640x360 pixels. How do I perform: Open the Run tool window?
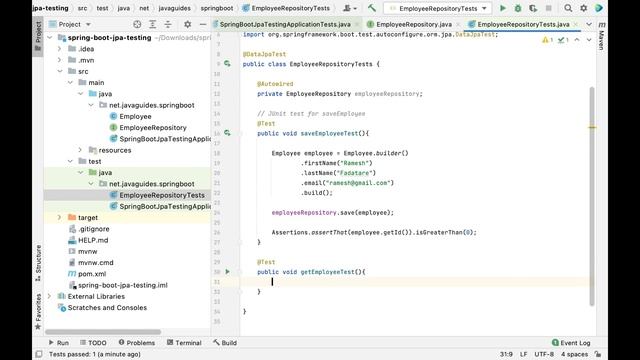(x=59, y=343)
